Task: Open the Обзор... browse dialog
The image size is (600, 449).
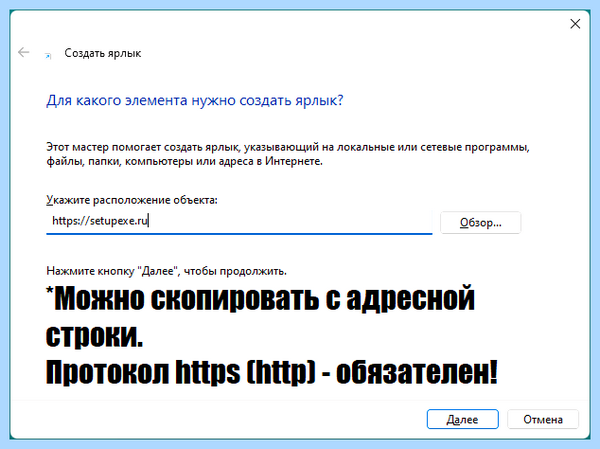Action: point(480,222)
